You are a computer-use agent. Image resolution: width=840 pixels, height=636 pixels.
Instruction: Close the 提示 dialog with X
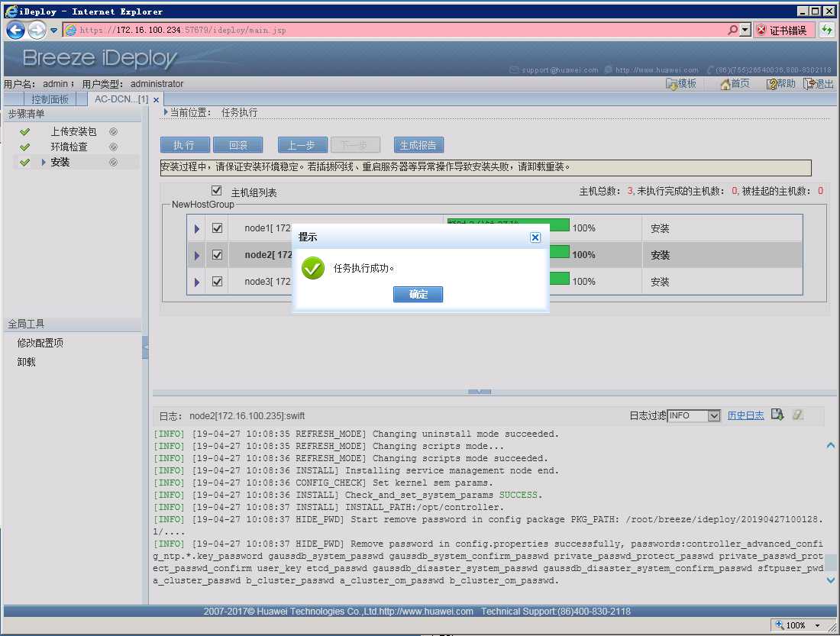[x=535, y=237]
